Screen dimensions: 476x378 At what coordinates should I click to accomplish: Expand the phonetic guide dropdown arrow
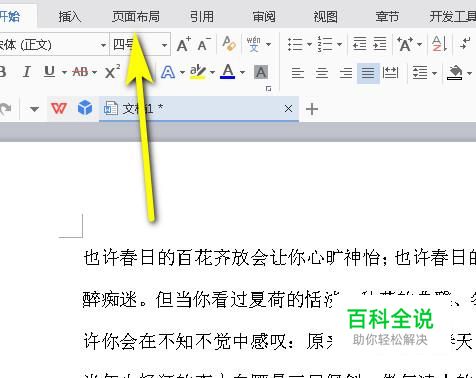point(268,44)
